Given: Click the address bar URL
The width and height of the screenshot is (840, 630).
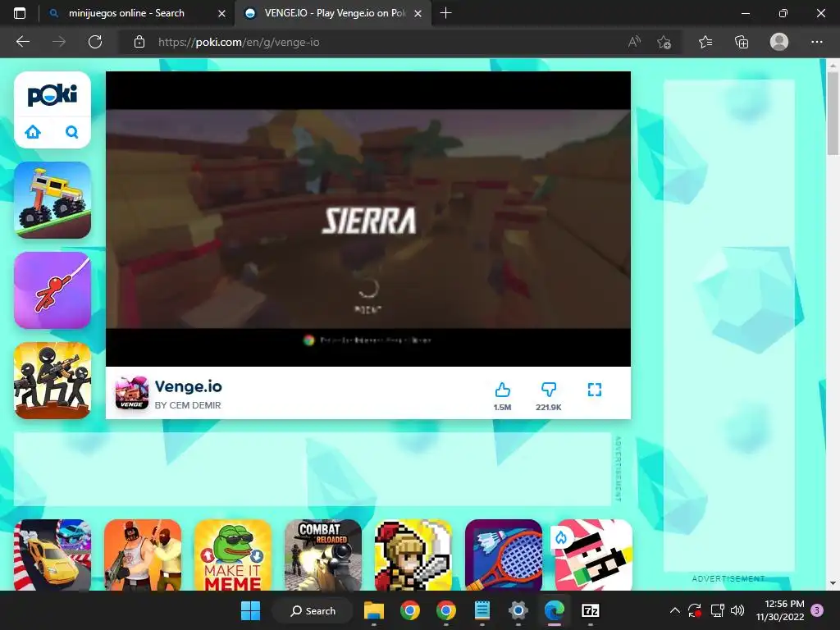Looking at the screenshot, I should tap(239, 42).
